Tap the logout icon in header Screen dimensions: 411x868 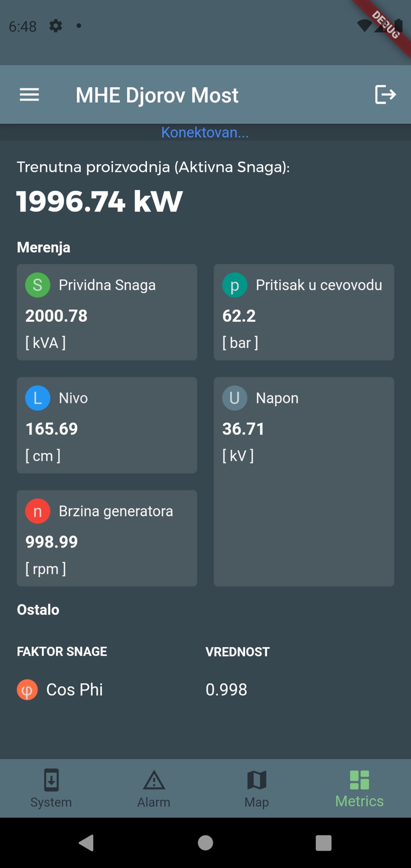click(x=385, y=95)
